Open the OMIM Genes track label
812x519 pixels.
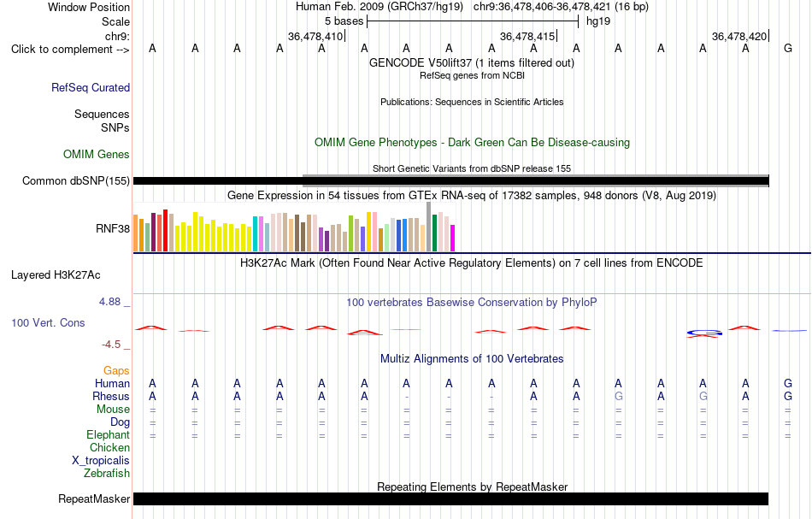click(x=97, y=155)
